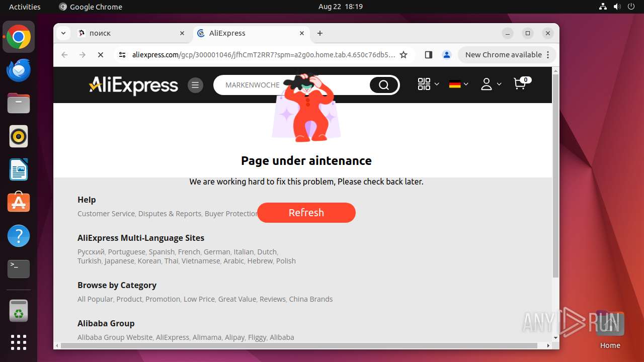Image resolution: width=644 pixels, height=362 pixels.
Task: Open the Activities overview
Action: click(x=25, y=7)
